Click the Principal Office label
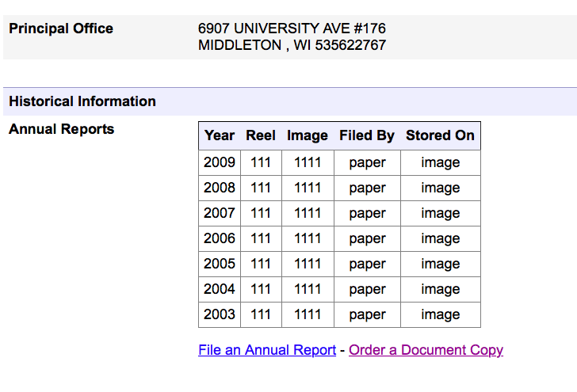Screen dimensions: 577x392 [x=61, y=29]
